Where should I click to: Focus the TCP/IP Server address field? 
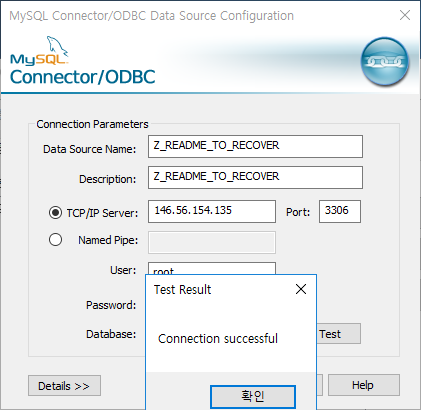click(x=212, y=211)
